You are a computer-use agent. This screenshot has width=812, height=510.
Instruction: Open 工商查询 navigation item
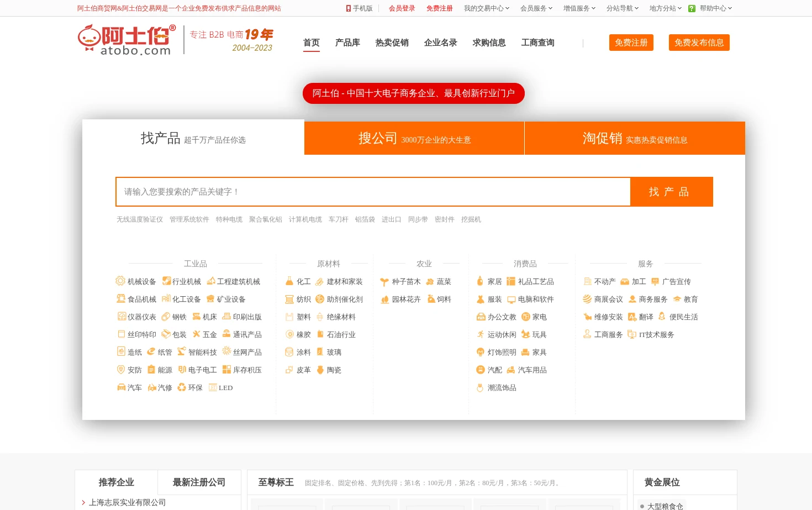538,43
